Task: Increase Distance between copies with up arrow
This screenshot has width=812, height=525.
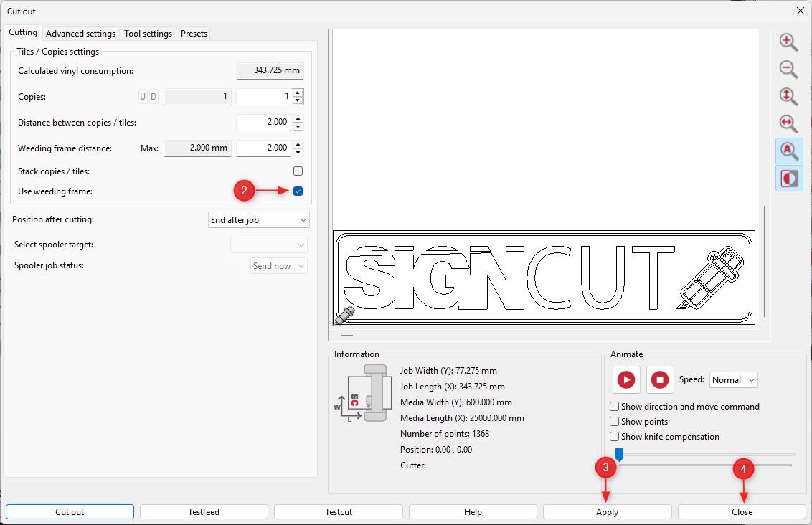Action: [x=298, y=118]
